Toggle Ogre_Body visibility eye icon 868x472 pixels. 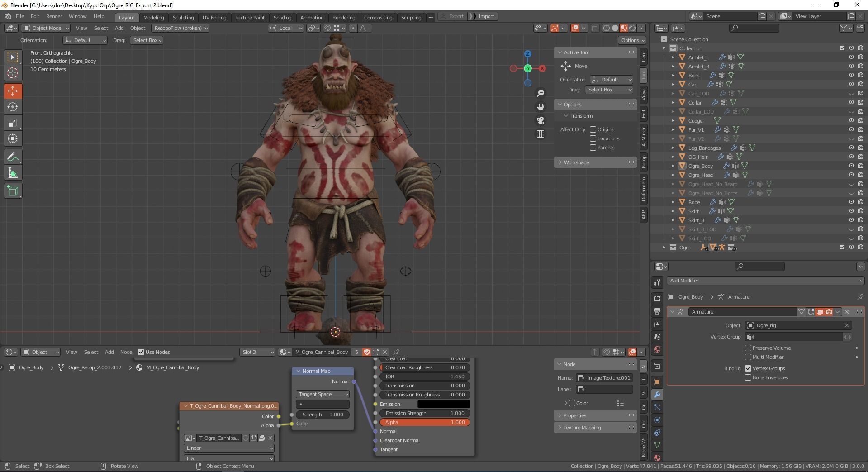(x=851, y=166)
